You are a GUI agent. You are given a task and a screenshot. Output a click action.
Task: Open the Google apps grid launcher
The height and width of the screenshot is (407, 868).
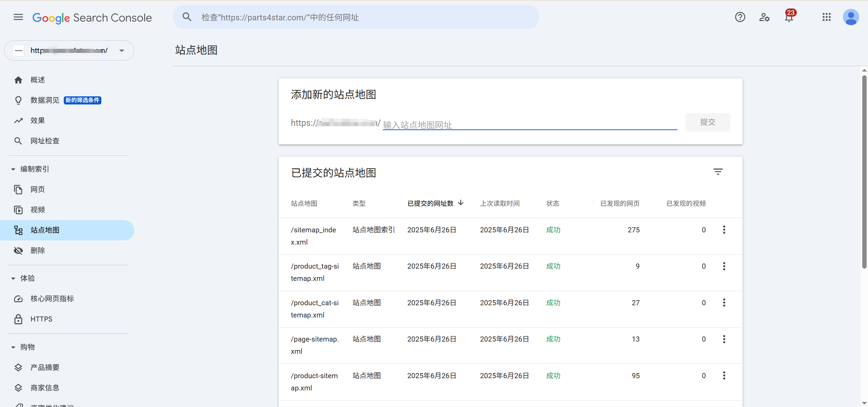click(827, 17)
